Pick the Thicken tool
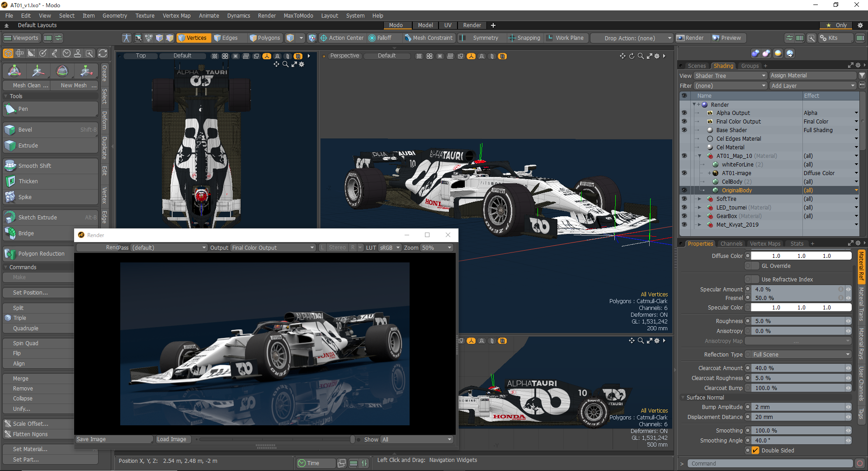Image resolution: width=868 pixels, height=471 pixels. [x=50, y=181]
